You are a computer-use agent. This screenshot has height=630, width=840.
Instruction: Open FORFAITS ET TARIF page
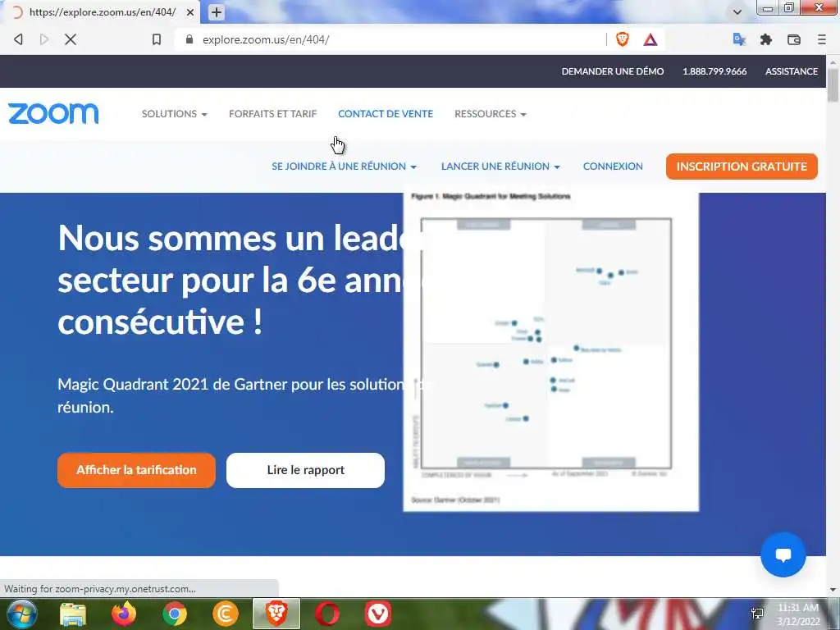point(272,113)
